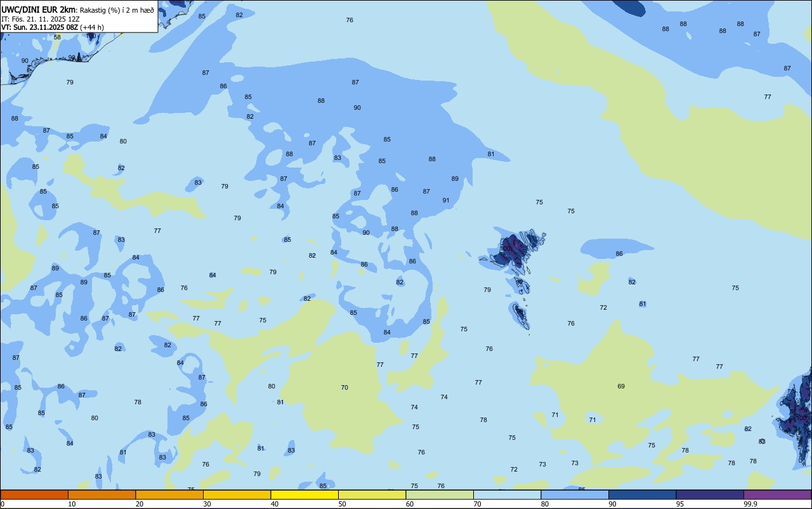Click the pale yellow 50–60 legend swatch
This screenshot has width=812, height=509.
tap(372, 494)
